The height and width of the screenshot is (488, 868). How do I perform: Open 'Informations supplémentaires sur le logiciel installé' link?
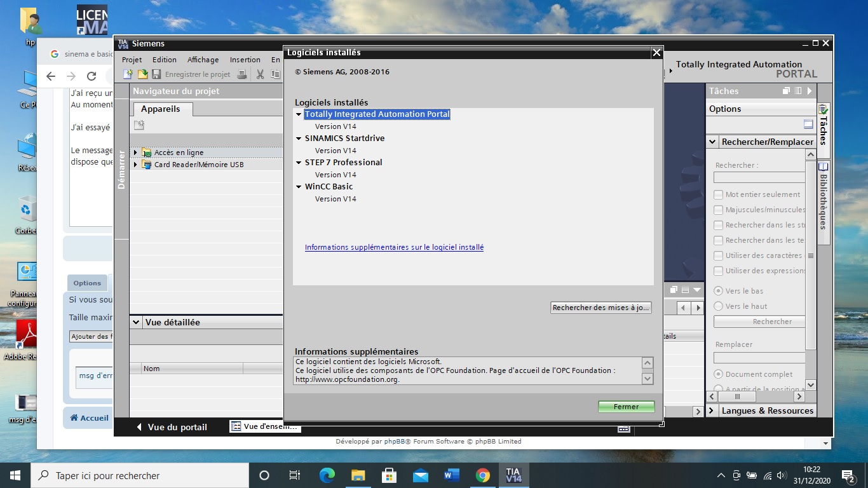pos(394,247)
